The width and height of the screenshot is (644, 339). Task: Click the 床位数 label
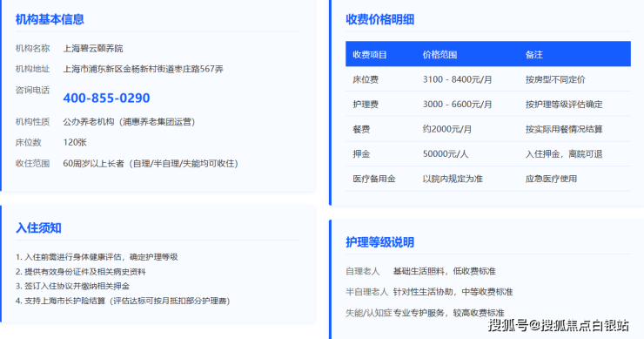pos(29,142)
